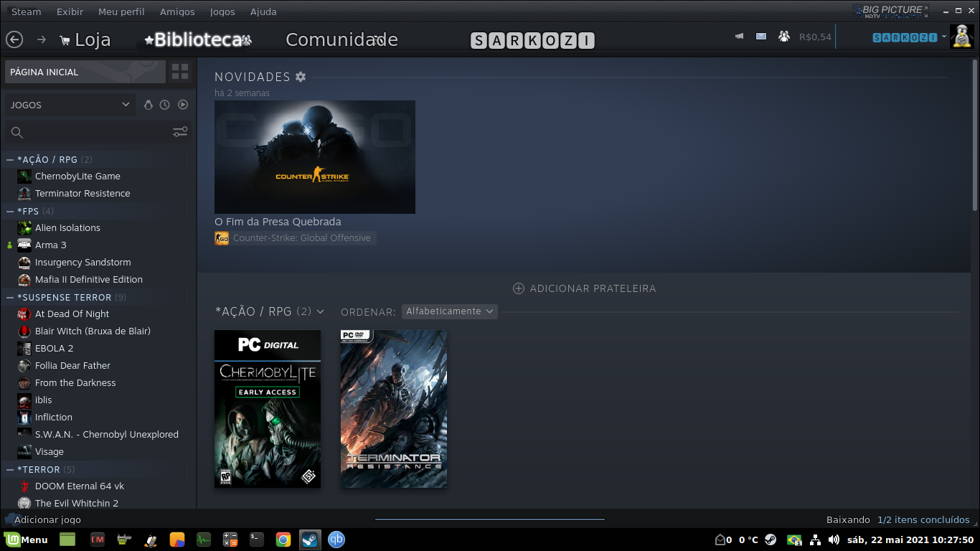Open the inbox envelope icon
Image resolution: width=980 pixels, height=551 pixels.
tap(761, 37)
